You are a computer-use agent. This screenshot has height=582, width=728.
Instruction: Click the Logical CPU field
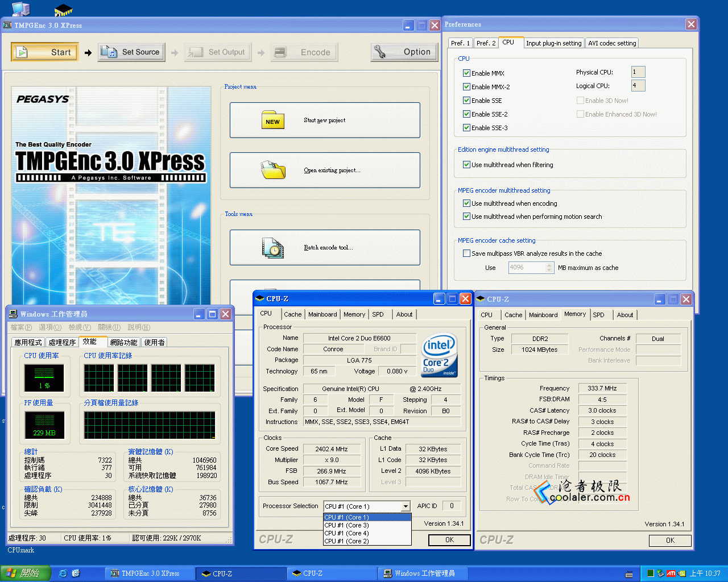tap(638, 85)
